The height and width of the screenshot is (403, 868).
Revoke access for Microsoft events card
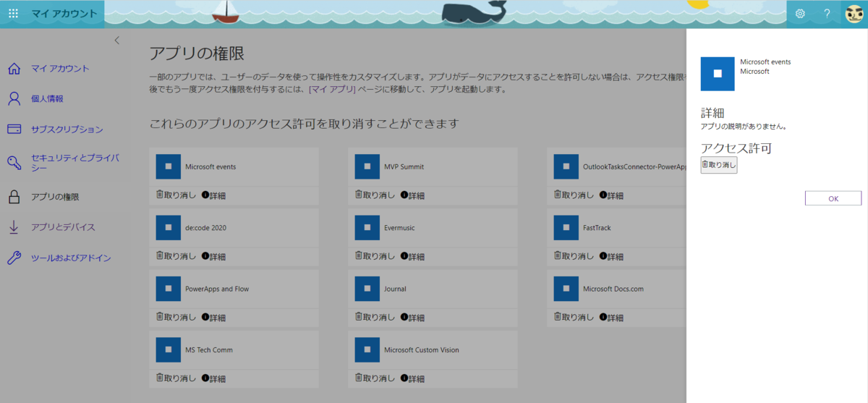tap(176, 195)
